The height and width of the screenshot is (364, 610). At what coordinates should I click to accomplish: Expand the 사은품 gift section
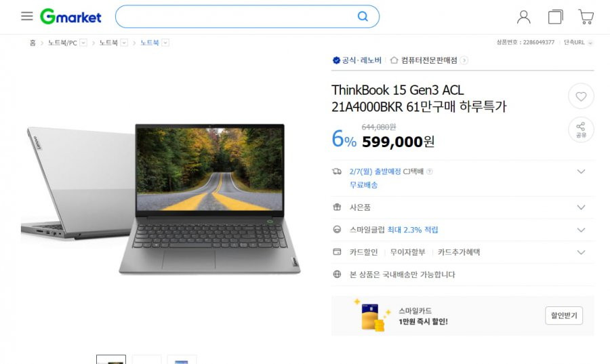462,207
